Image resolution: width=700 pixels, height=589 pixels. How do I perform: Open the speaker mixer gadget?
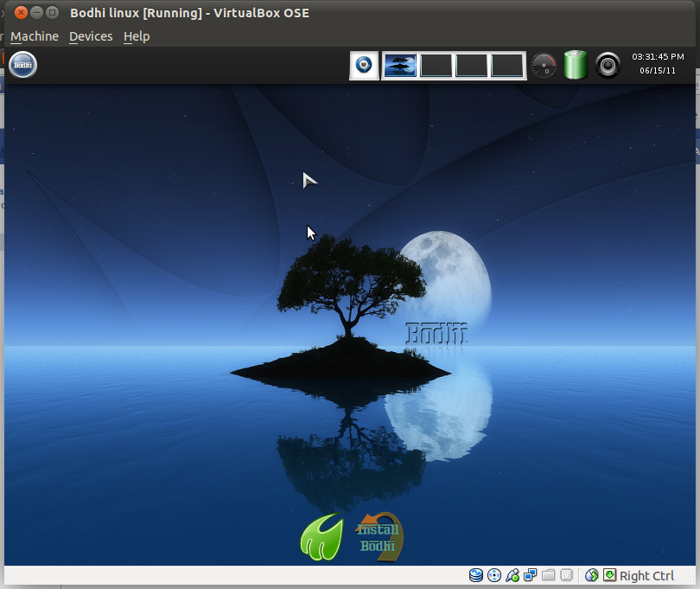click(x=608, y=65)
